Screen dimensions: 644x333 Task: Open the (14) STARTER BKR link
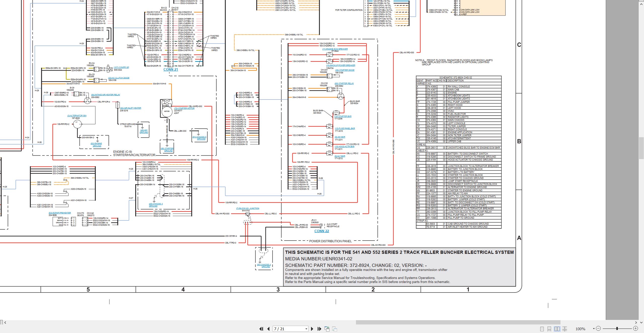[343, 116]
